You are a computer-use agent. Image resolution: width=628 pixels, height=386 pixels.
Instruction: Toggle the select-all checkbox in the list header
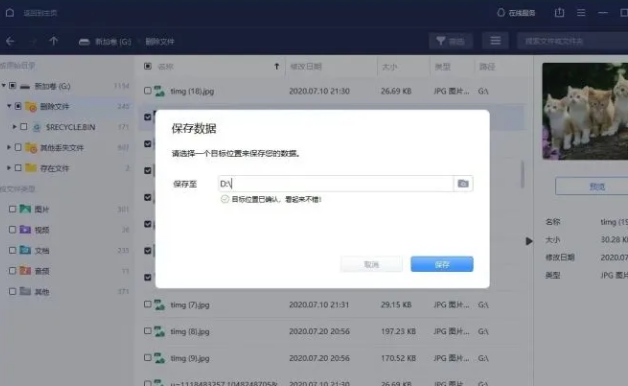(x=148, y=66)
